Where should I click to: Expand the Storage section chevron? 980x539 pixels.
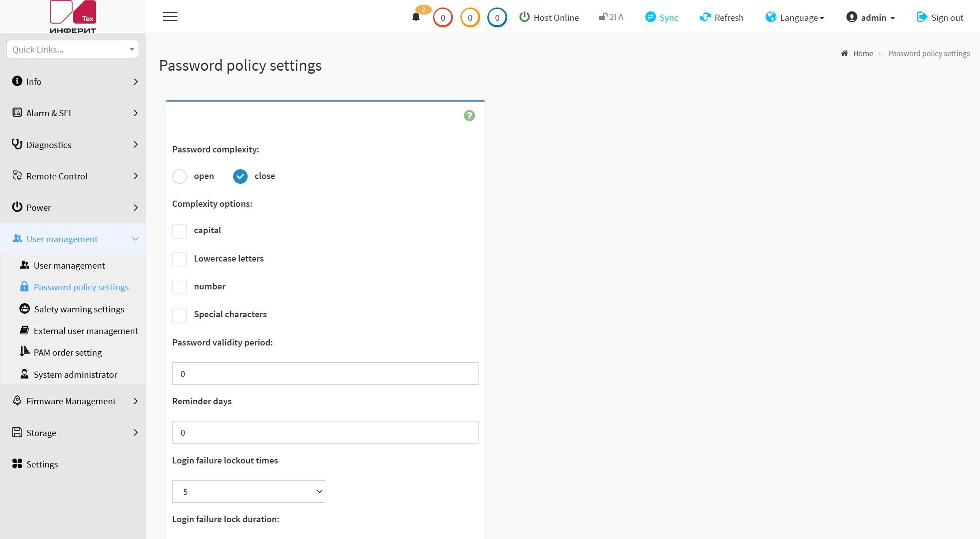[136, 433]
